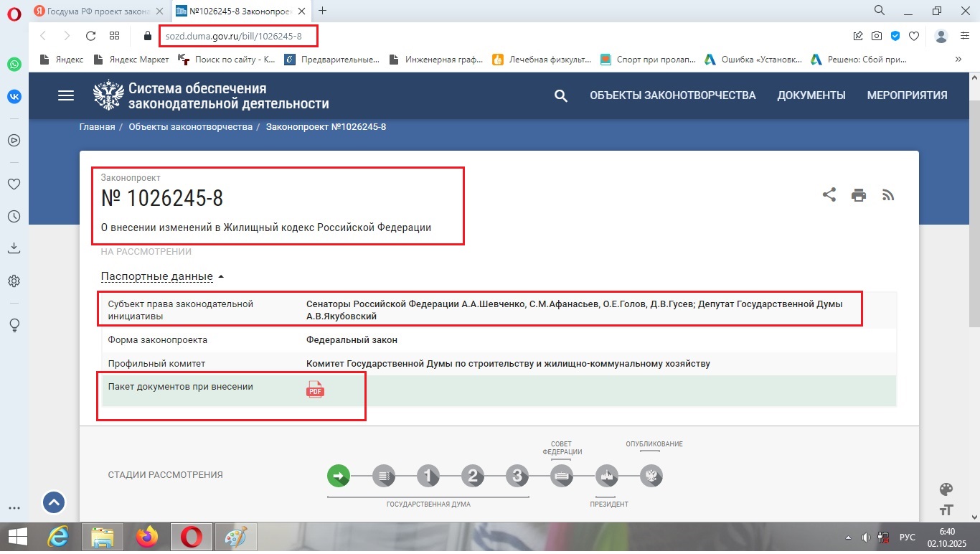Click the Главная breadcrumb link
Viewport: 980px width, 554px height.
97,127
